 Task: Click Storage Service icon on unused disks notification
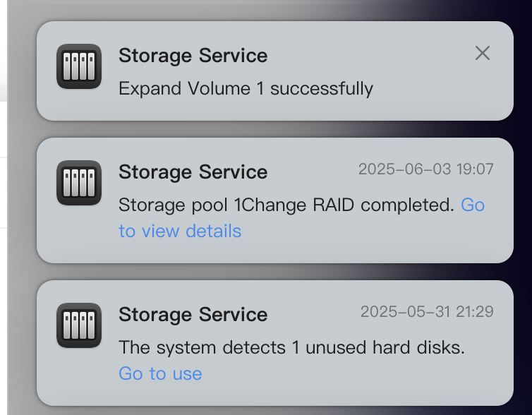click(79, 325)
